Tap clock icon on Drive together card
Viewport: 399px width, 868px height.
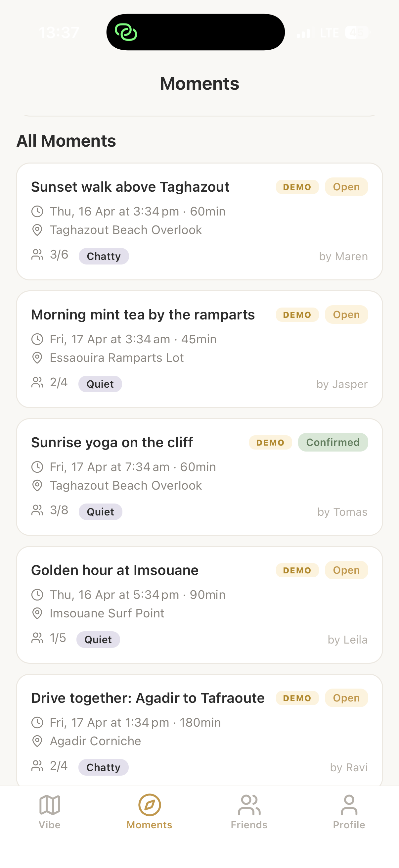(37, 722)
